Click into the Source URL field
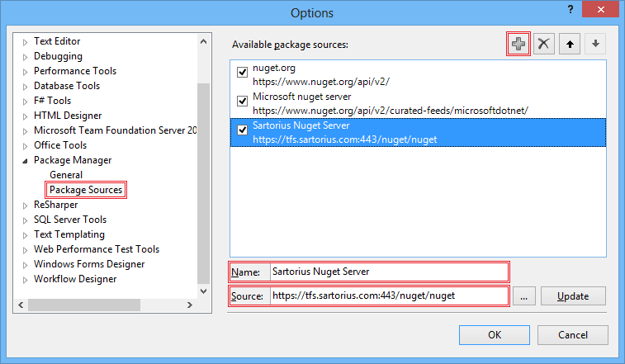The image size is (625, 364). click(x=389, y=295)
